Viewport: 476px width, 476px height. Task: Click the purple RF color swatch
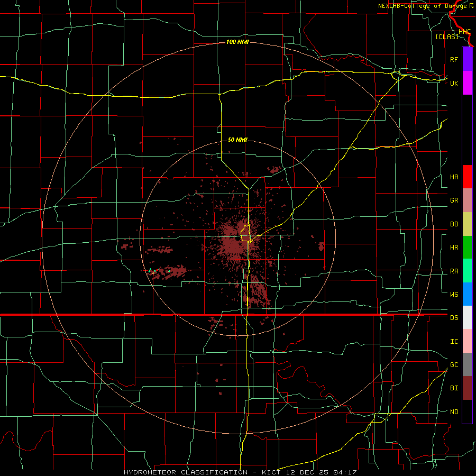(x=467, y=59)
